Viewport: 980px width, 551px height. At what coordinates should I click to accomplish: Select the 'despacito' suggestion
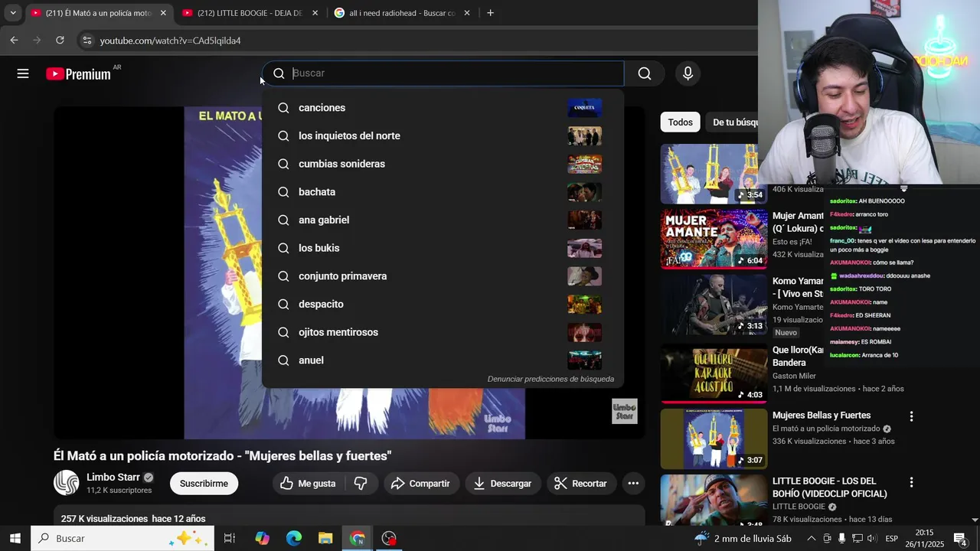coord(443,305)
